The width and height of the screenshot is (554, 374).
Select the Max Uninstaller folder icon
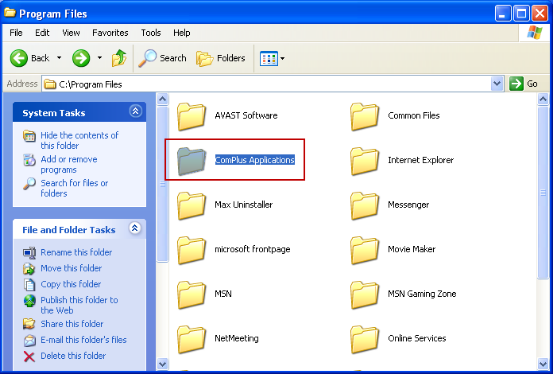pos(191,205)
